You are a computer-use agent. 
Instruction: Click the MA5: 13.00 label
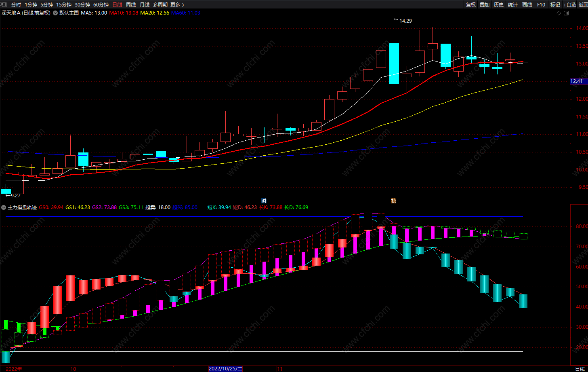pyautogui.click(x=94, y=13)
